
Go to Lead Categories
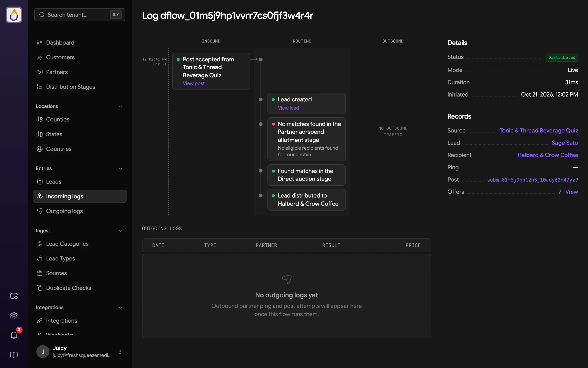80,244
